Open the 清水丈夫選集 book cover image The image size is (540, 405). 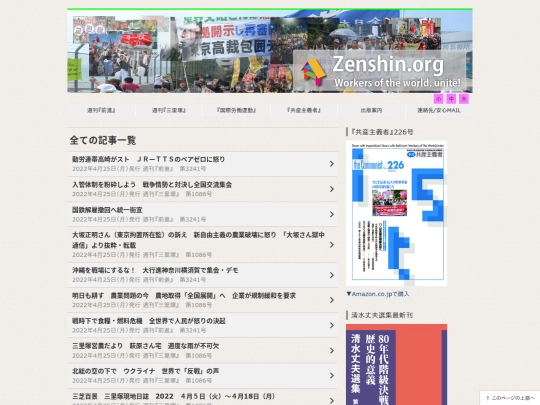tap(396, 364)
